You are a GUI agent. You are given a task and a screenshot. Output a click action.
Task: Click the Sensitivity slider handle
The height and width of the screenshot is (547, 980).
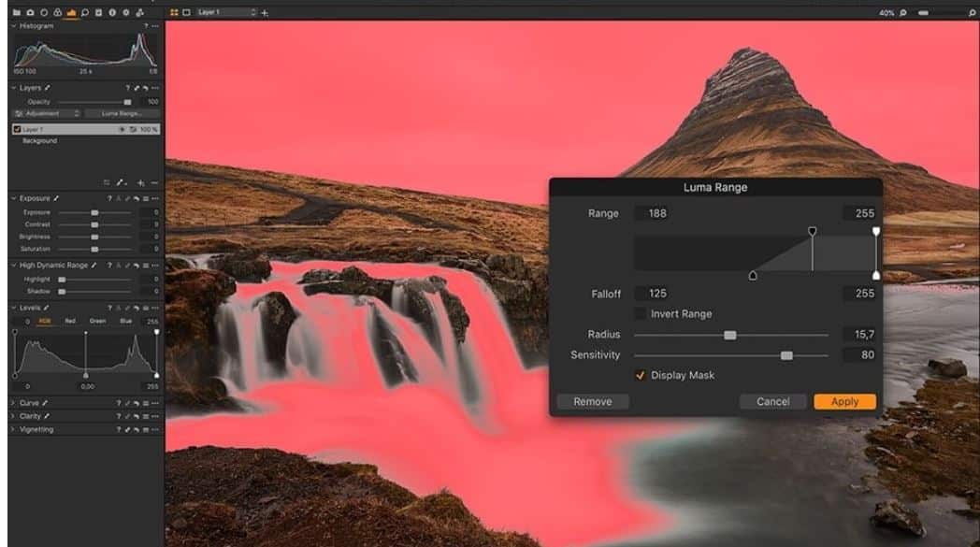[786, 355]
